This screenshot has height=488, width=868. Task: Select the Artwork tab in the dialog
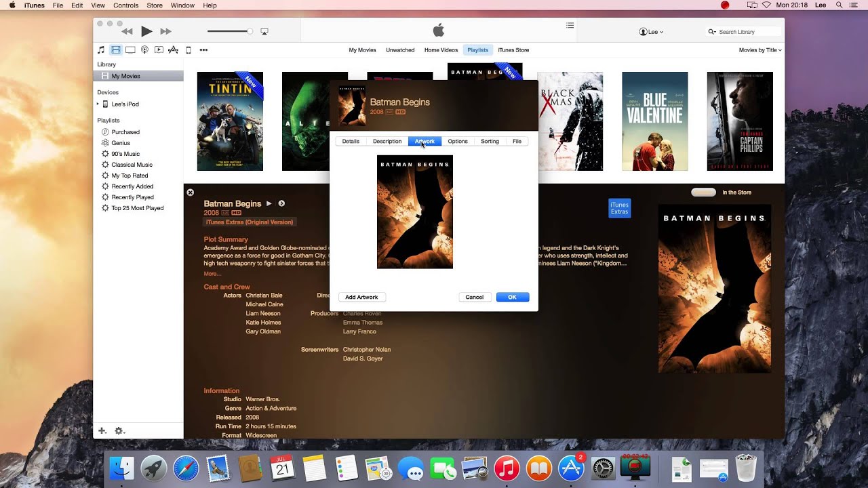[425, 141]
